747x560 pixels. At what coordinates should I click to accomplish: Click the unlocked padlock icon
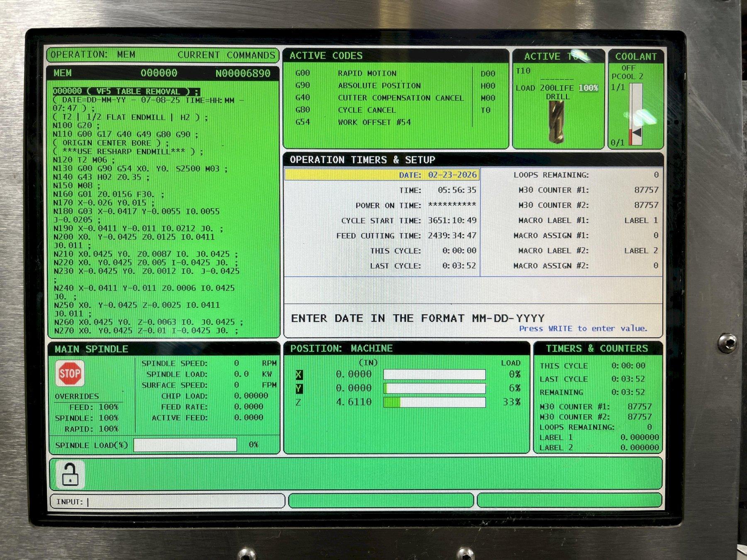pos(70,474)
